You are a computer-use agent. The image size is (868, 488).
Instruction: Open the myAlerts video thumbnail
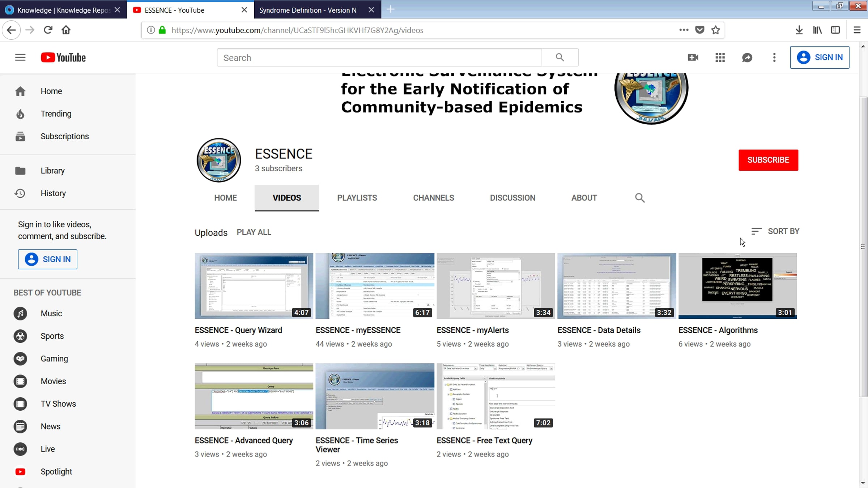point(496,286)
